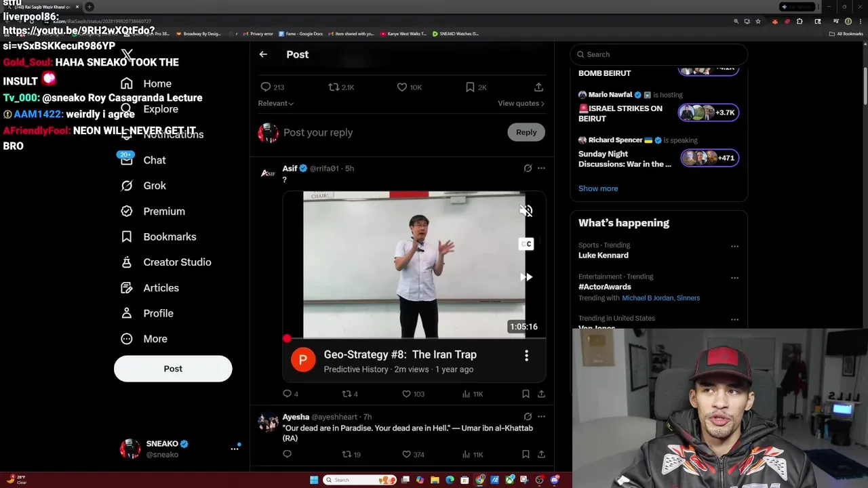Open Microsoft Edge from the taskbar
This screenshot has height=488, width=868.
tap(450, 480)
